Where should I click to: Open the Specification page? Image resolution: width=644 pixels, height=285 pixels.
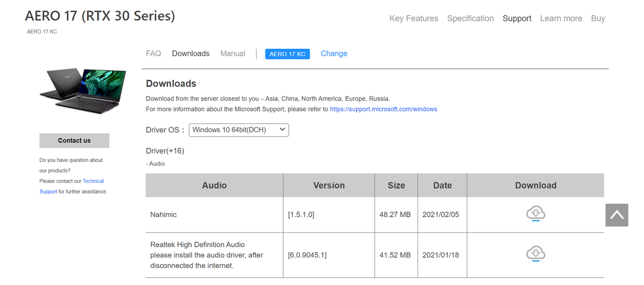point(470,19)
